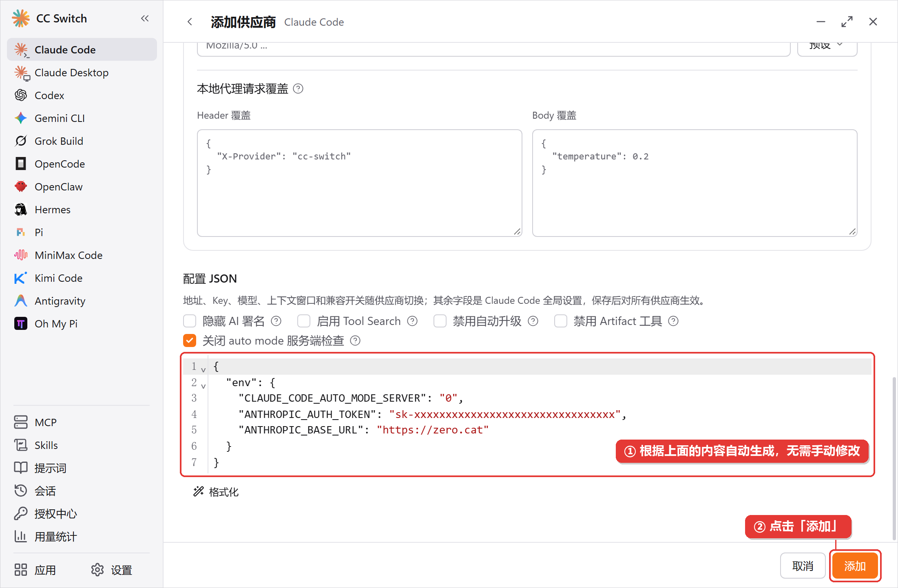
Task: Go back using the left arrow icon
Action: coord(190,22)
